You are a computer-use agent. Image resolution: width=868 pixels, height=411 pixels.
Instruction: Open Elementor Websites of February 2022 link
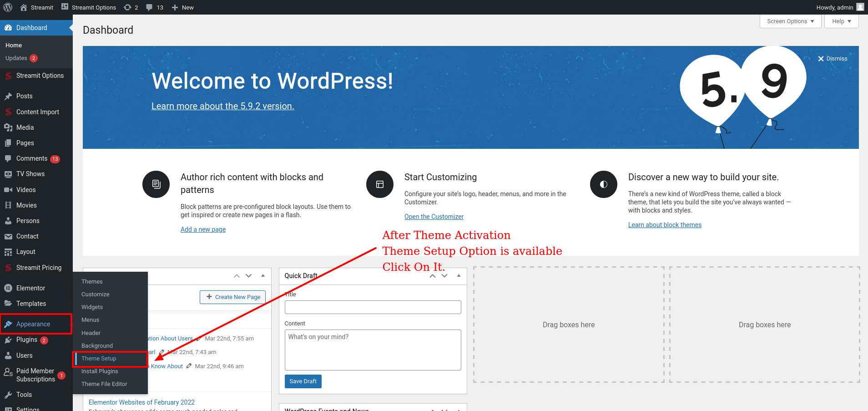point(141,402)
